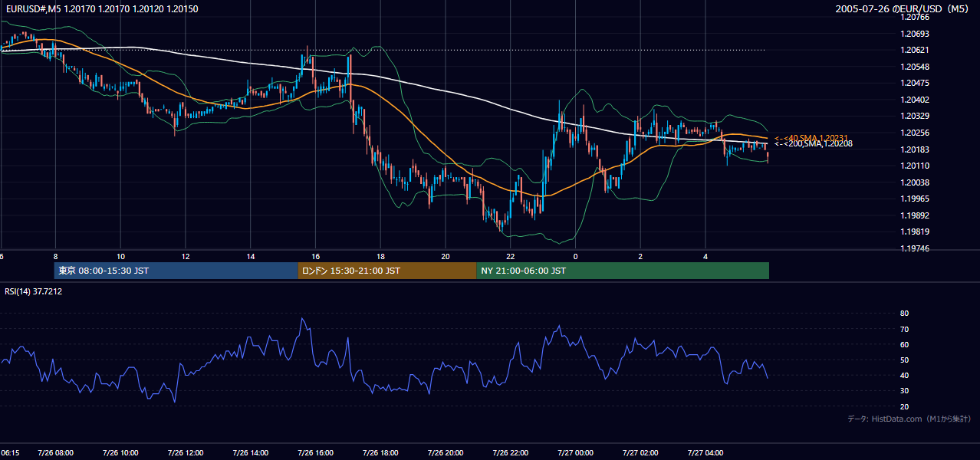Click price axis label 1.20402

pyautogui.click(x=915, y=100)
